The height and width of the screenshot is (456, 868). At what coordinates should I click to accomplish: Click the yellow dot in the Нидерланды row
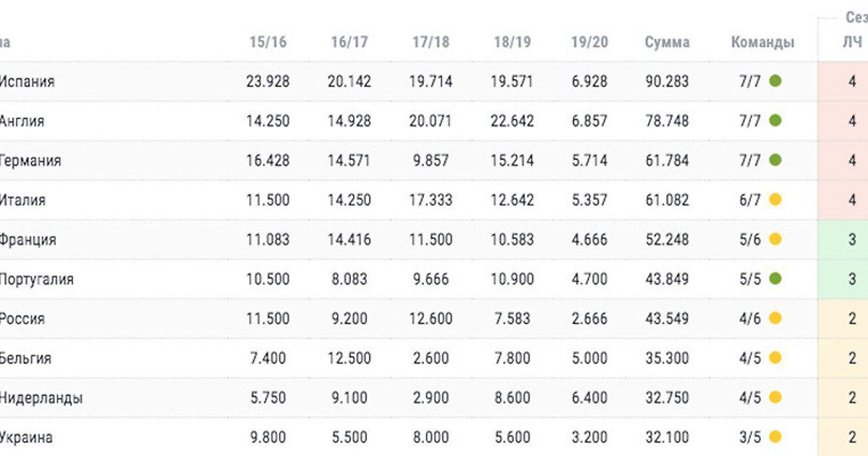pyautogui.click(x=775, y=397)
